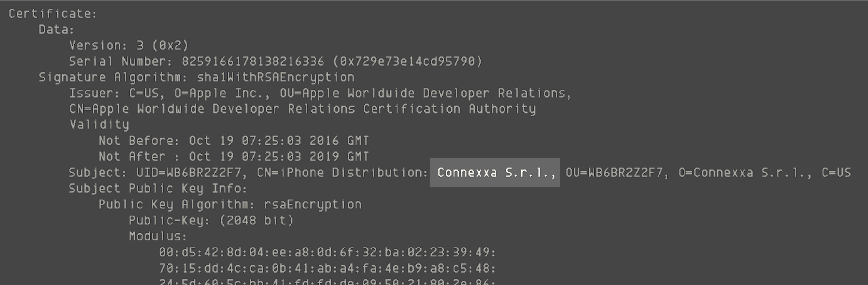Click the sha1WithRSAEncryption signature algorithm text

[275, 77]
